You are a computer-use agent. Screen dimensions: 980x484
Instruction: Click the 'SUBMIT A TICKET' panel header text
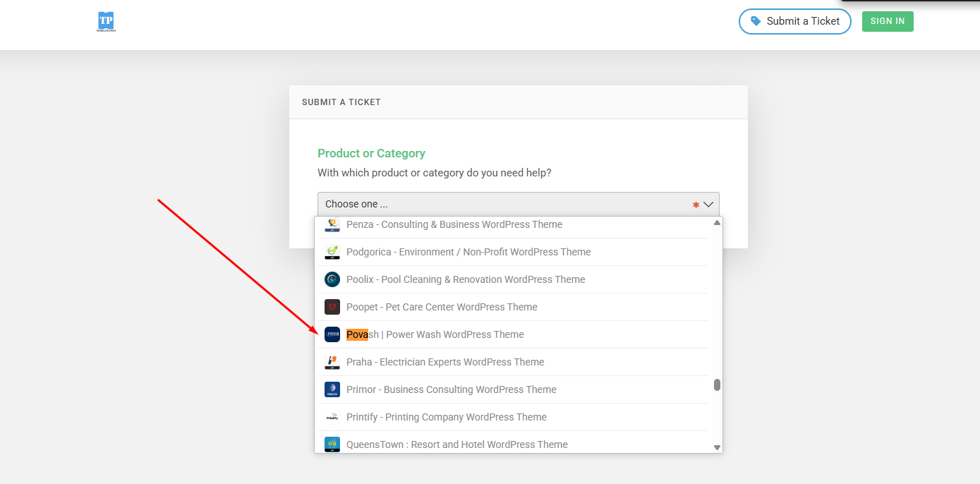click(x=341, y=102)
